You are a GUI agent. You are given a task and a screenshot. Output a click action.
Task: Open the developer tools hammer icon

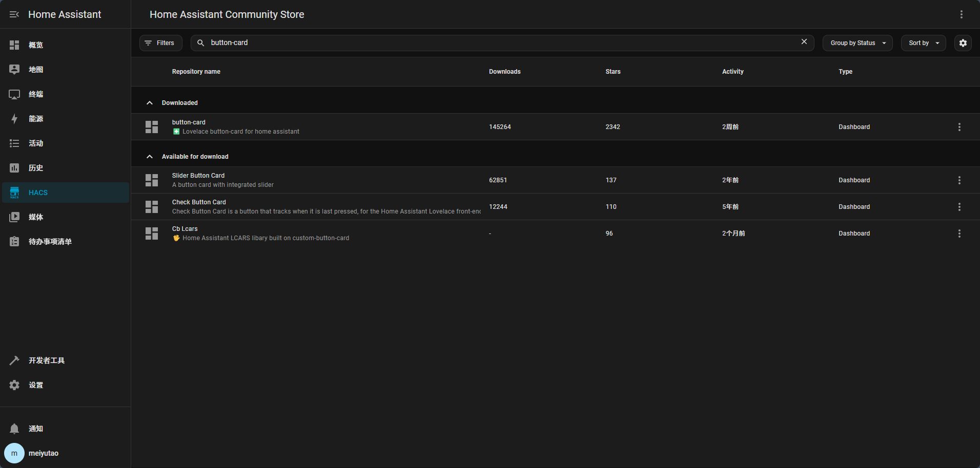click(x=14, y=360)
